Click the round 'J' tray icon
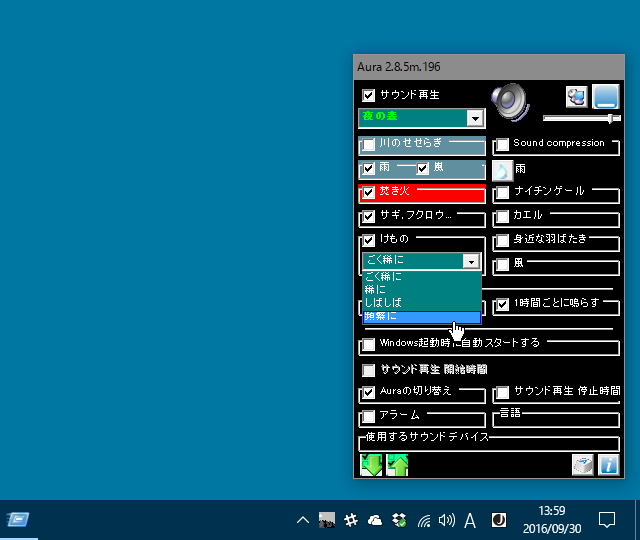This screenshot has width=640, height=540. [x=499, y=520]
